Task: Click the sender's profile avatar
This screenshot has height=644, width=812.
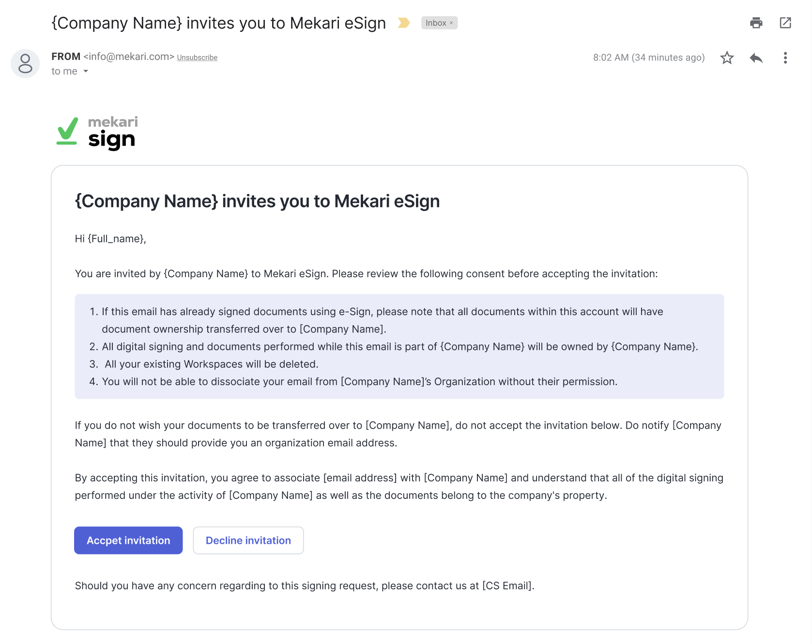Action: (x=25, y=63)
